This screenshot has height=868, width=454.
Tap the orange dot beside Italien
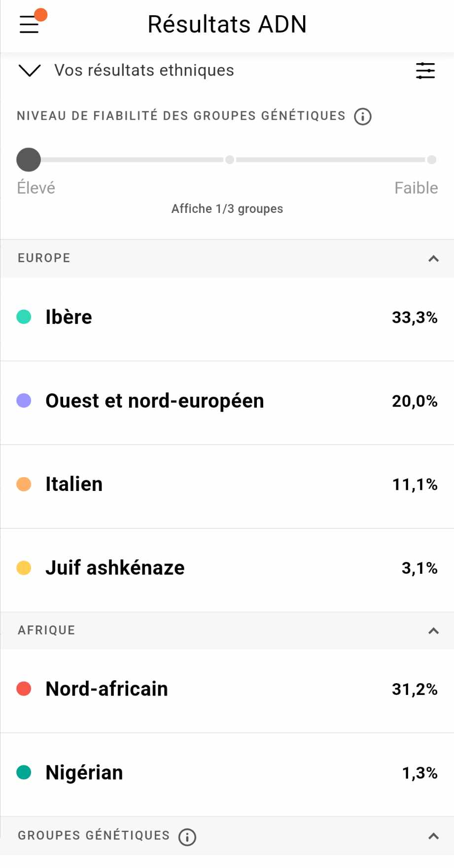[24, 484]
